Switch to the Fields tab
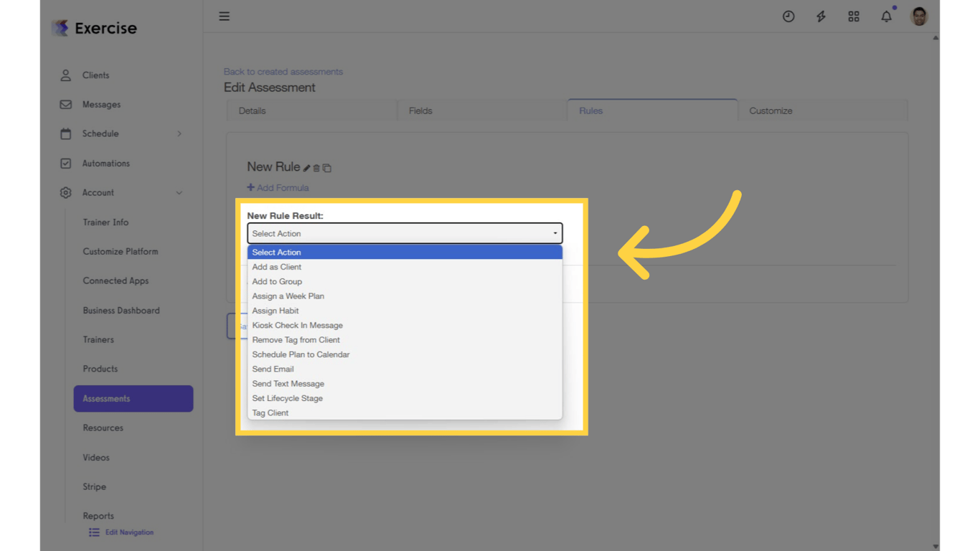Viewport: 980px width, 551px height. [x=420, y=110]
